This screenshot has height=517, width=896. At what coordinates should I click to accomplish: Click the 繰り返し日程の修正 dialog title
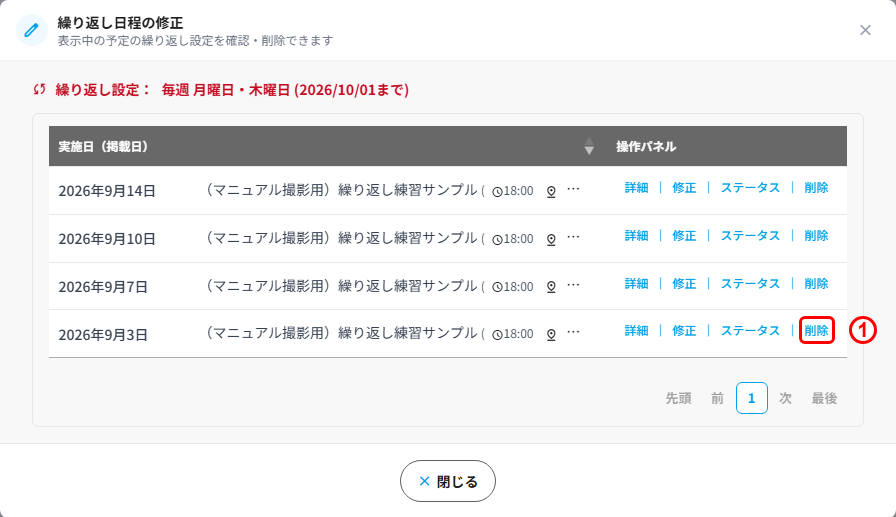(x=120, y=23)
